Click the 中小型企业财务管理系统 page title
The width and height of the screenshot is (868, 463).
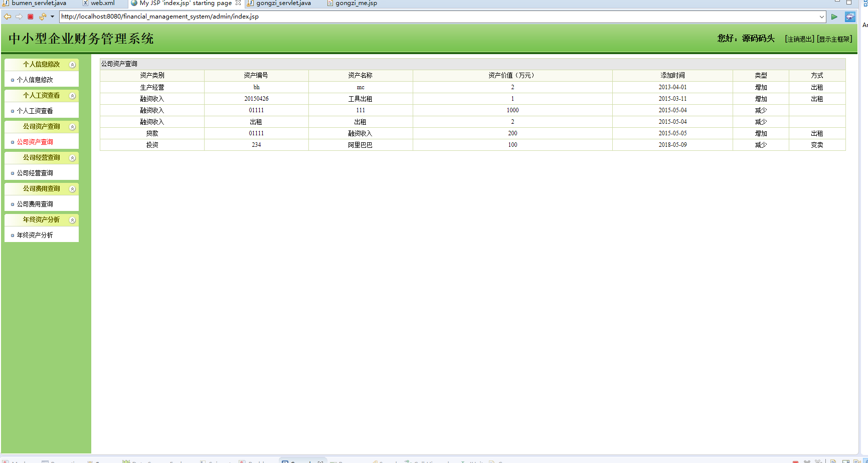pyautogui.click(x=81, y=39)
